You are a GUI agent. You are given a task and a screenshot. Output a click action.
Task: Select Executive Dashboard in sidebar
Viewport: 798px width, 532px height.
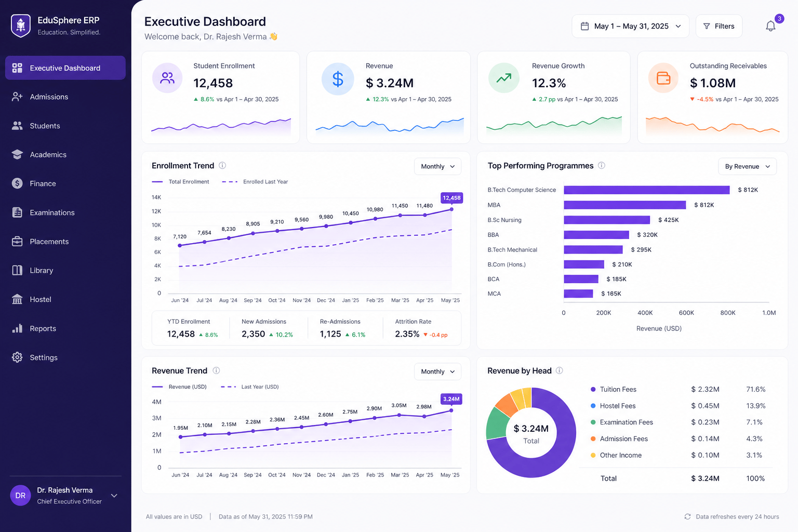pos(65,68)
